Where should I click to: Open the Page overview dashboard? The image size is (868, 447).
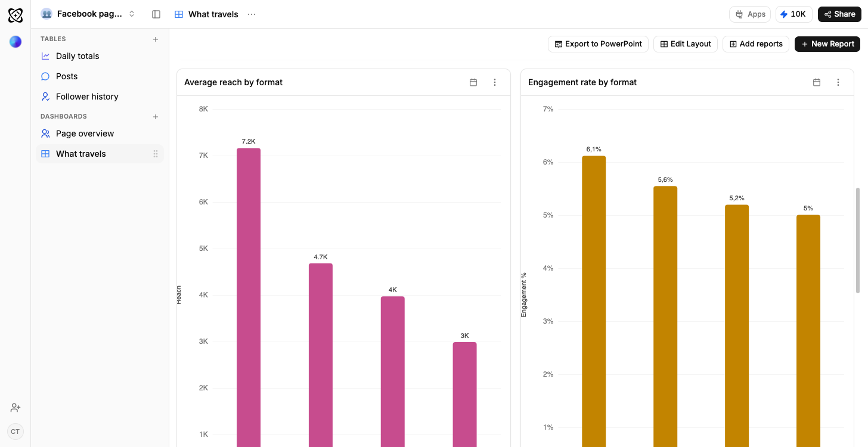click(x=100, y=134)
